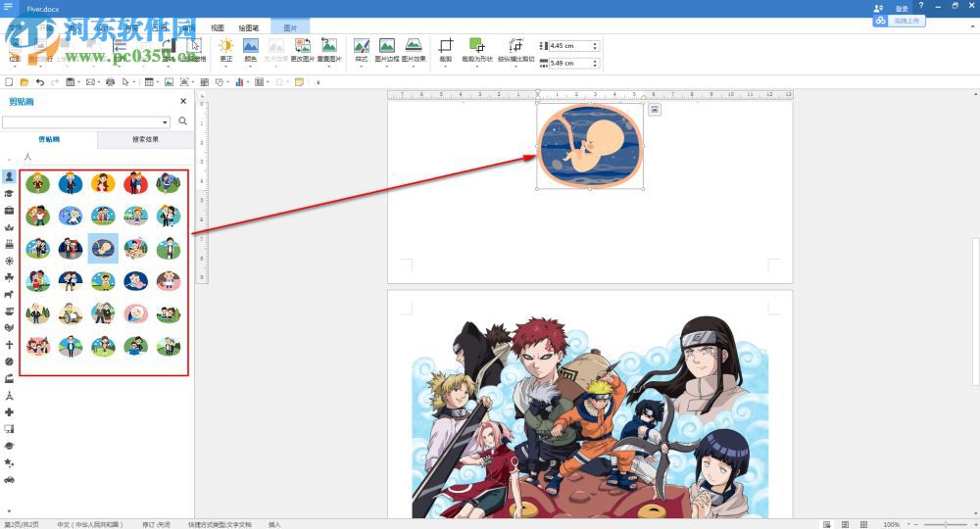Click the open folder icon in quick toolbar

click(x=24, y=82)
